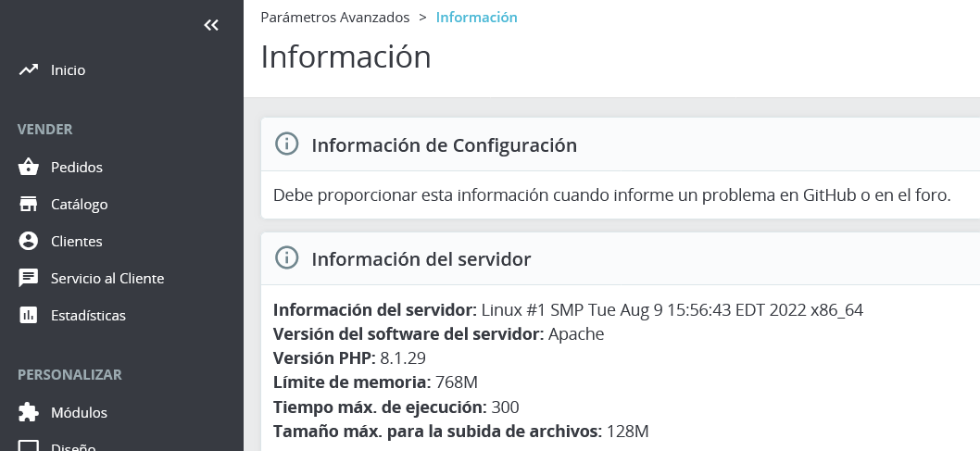Click the Pedidos shopping basket icon
This screenshot has width=980, height=451.
click(x=29, y=168)
